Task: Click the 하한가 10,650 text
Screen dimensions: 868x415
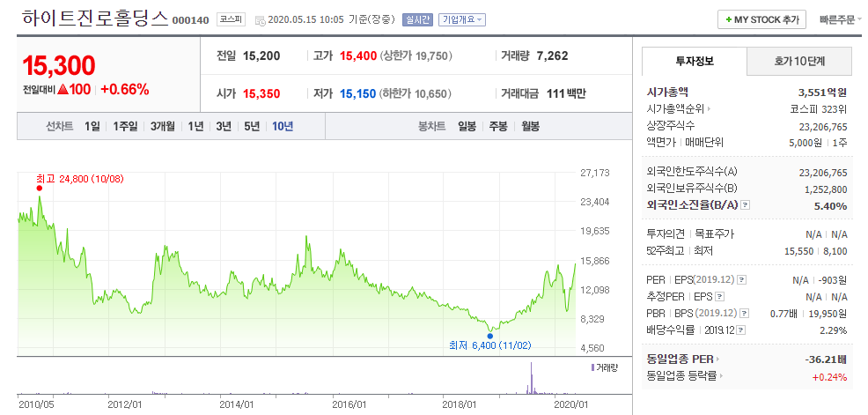Action: coord(416,93)
